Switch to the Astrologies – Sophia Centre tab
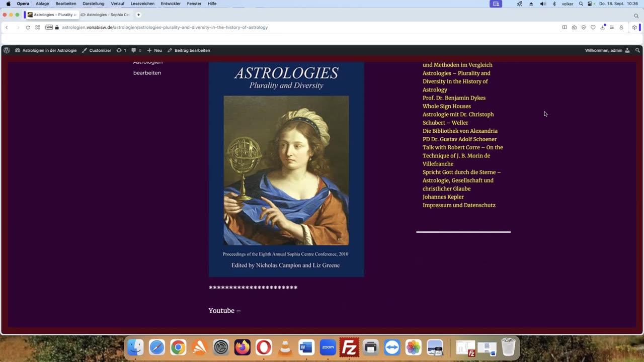644x362 pixels. pyautogui.click(x=105, y=15)
